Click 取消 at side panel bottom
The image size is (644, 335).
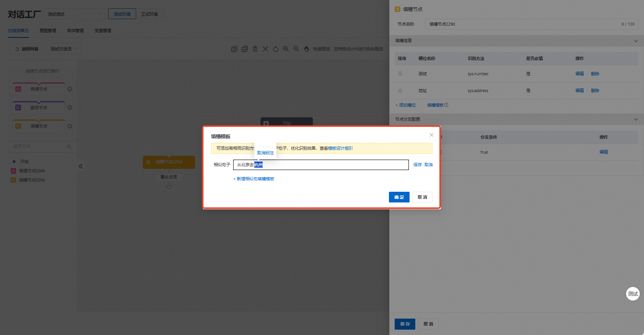(428, 324)
